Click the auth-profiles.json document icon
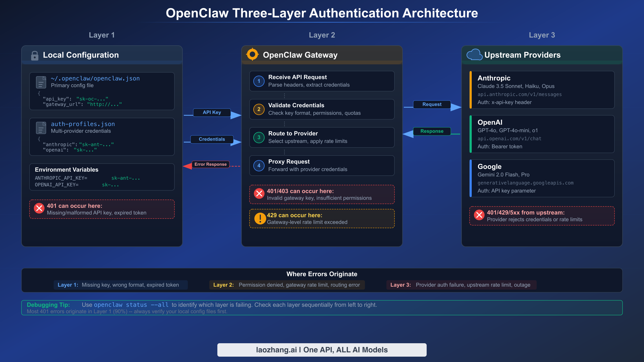 pyautogui.click(x=41, y=128)
